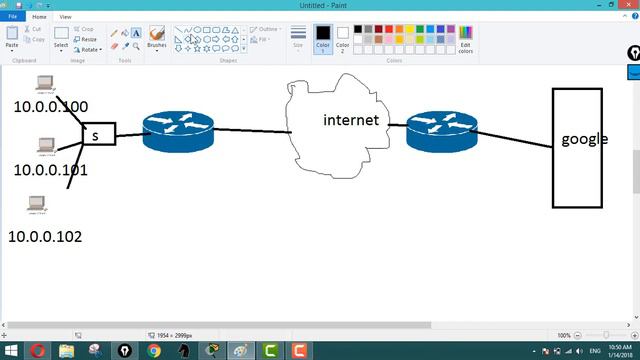The width and height of the screenshot is (640, 360).
Task: Choose the Rectangle shape
Action: tap(207, 30)
